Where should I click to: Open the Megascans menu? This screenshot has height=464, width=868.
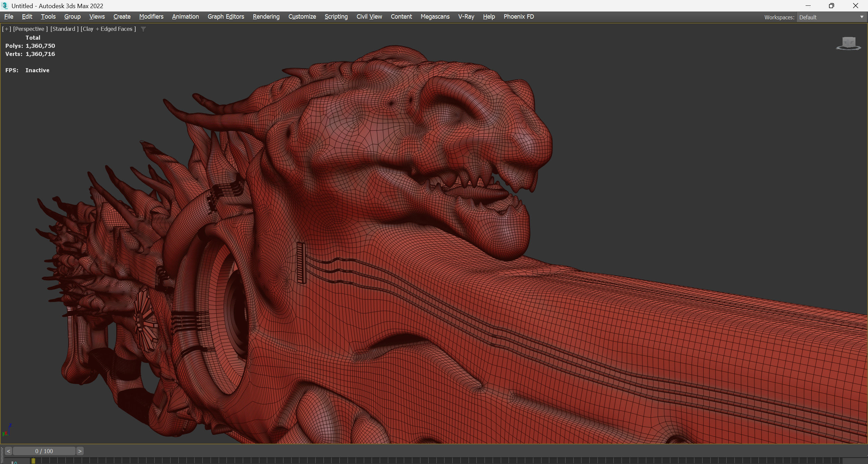[x=435, y=17]
